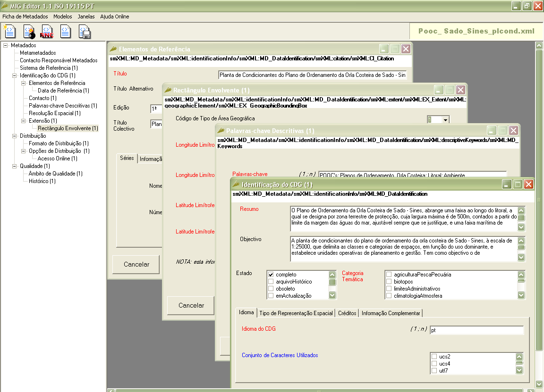The height and width of the screenshot is (392, 544).
Task: Switch to the Créditos tab
Action: 347,313
